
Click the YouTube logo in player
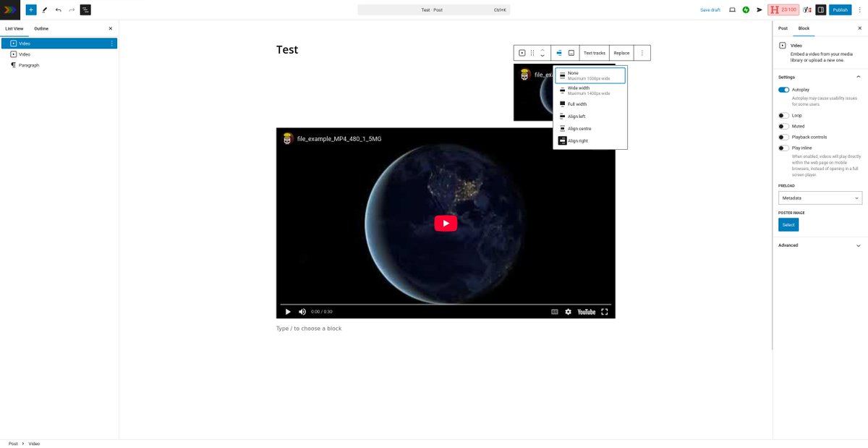586,312
